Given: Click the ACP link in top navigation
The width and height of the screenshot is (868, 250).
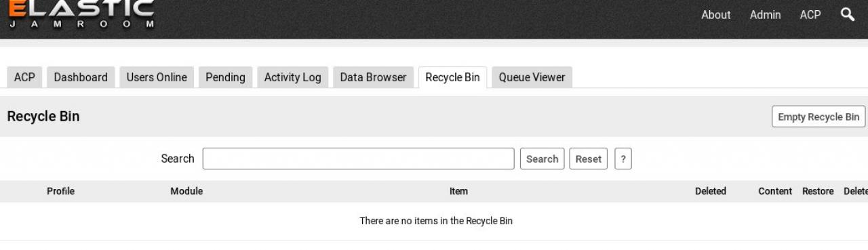Looking at the screenshot, I should [810, 14].
